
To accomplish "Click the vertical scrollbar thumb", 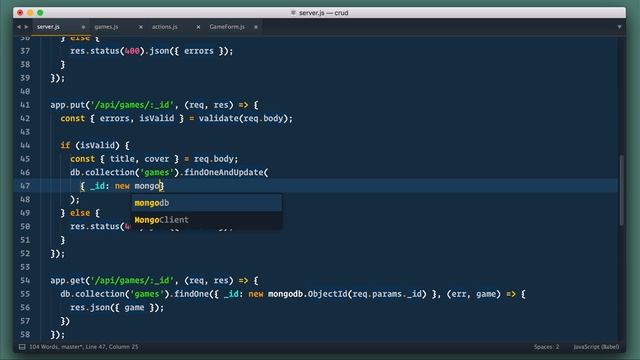I will coord(621,190).
